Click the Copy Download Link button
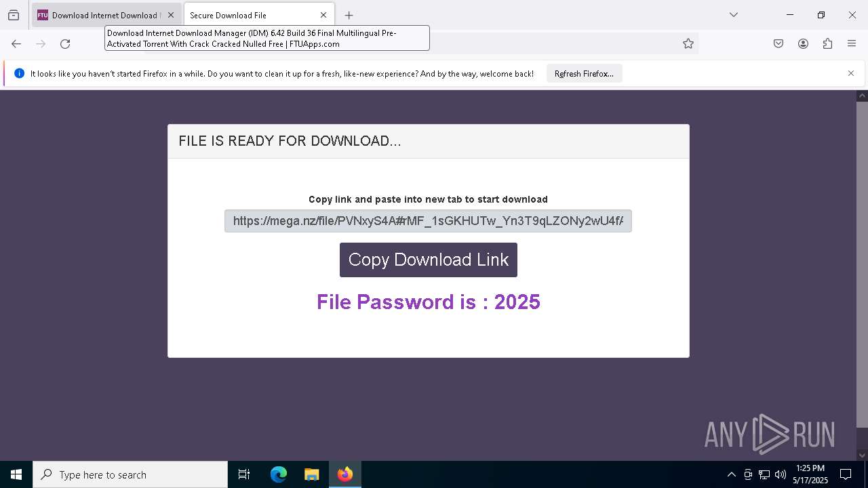868x488 pixels. (x=429, y=260)
